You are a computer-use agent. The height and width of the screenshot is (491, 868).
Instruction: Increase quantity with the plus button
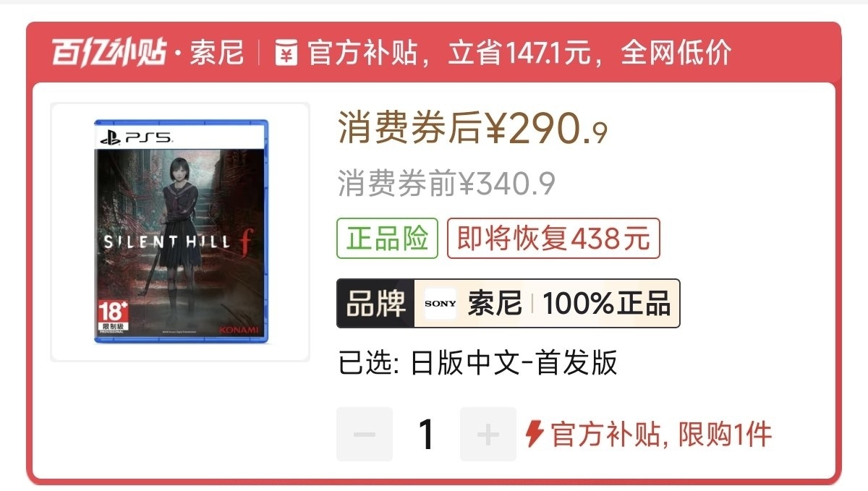[x=488, y=434]
